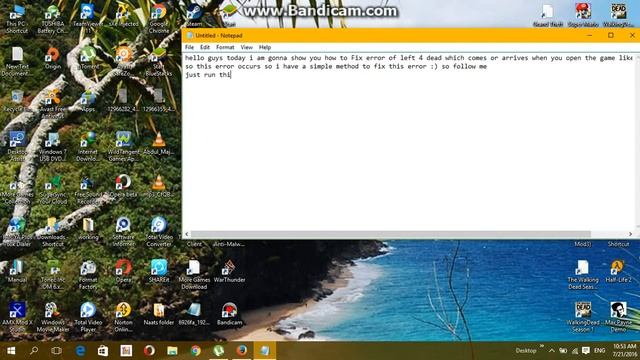Open the Action Center notification icon

(x=586, y=351)
